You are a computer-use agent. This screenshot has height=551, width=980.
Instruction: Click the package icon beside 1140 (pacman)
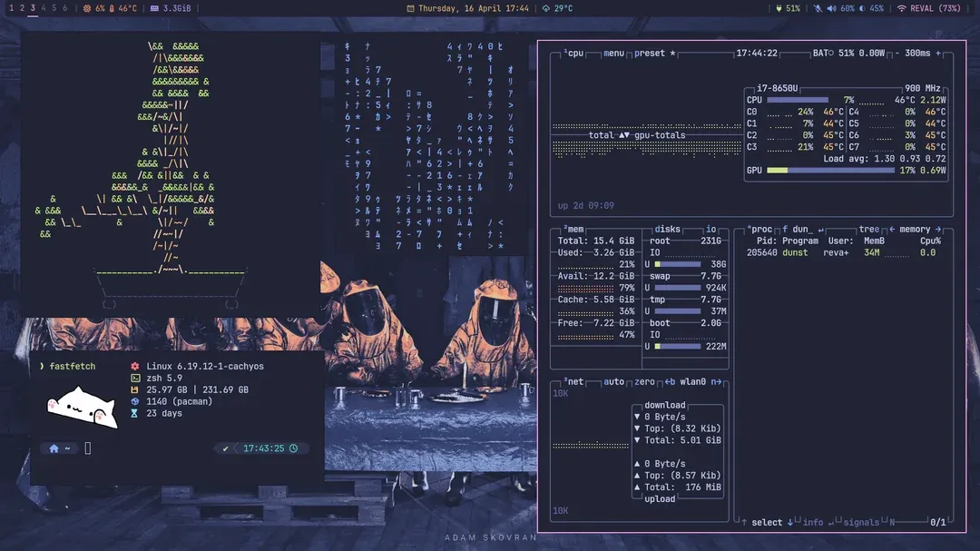[135, 401]
